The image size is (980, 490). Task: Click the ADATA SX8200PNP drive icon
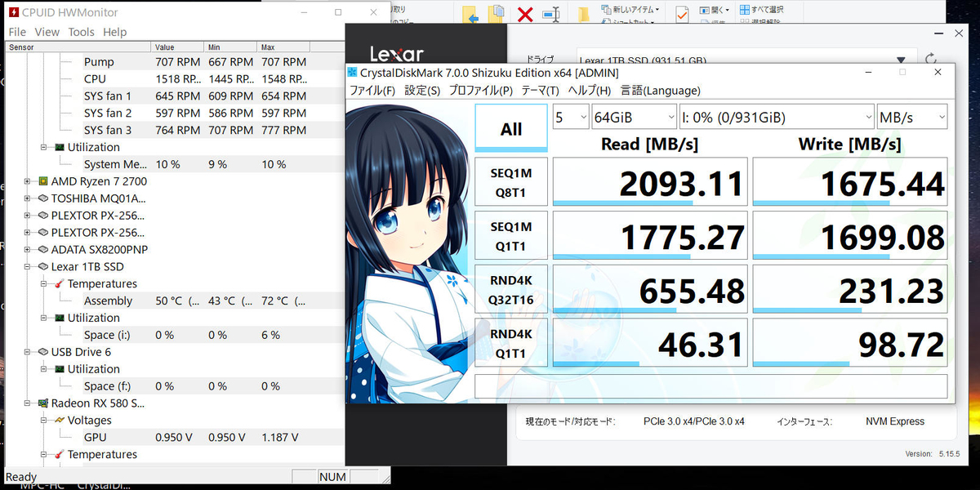pos(43,250)
